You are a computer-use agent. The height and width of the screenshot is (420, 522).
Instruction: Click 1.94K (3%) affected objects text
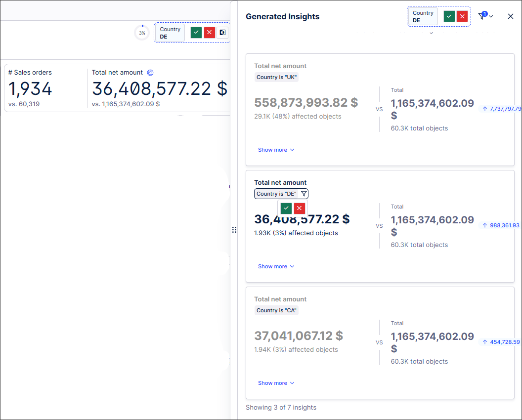[x=296, y=350]
